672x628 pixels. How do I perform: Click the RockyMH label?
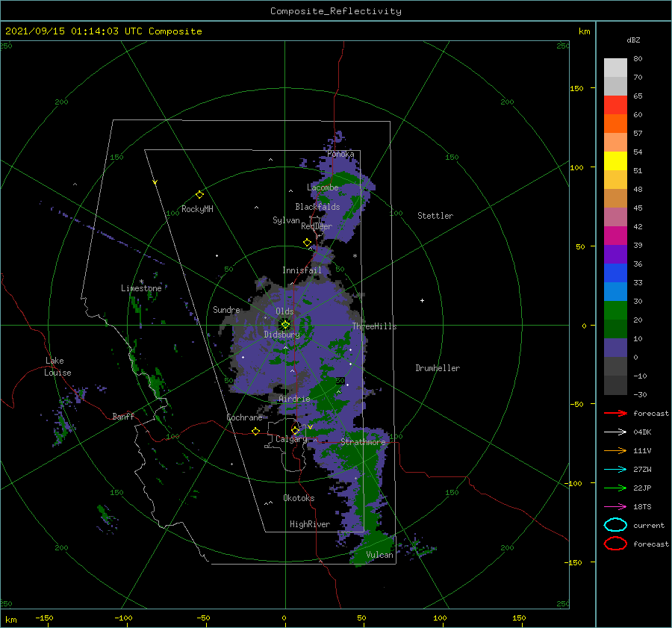[x=197, y=209]
